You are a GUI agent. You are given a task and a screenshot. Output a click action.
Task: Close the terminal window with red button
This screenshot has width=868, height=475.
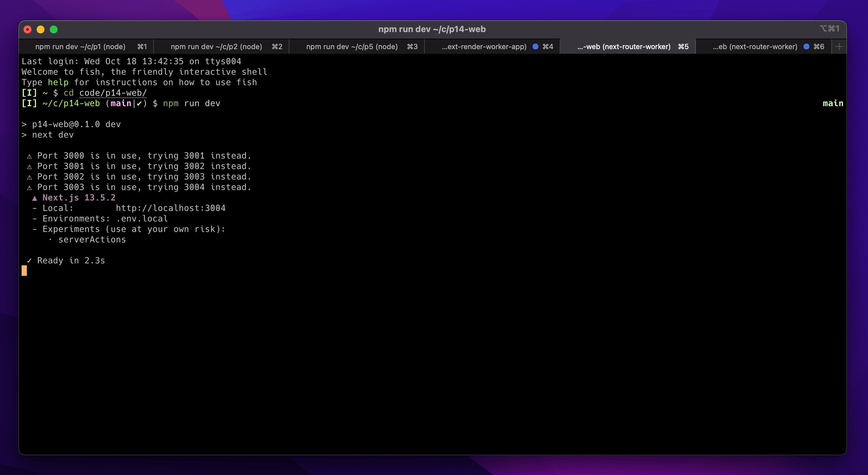click(27, 29)
